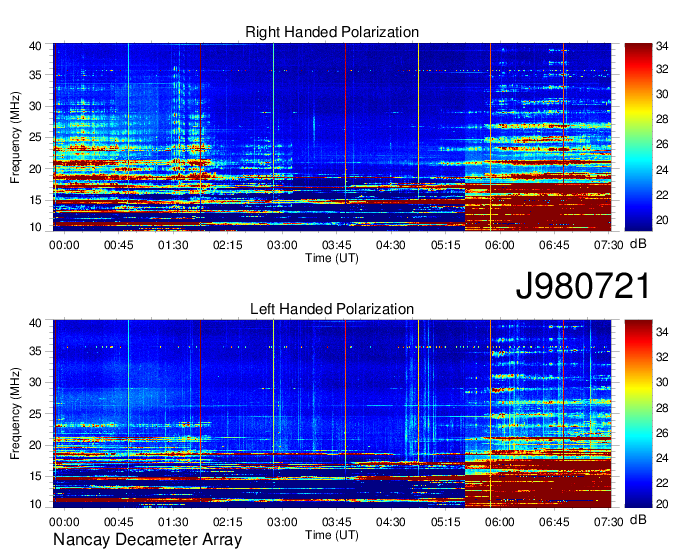Image resolution: width=680 pixels, height=552 pixels.
Task: Click colorbar value '32' beside Left Handed plot
Action: coord(662,357)
